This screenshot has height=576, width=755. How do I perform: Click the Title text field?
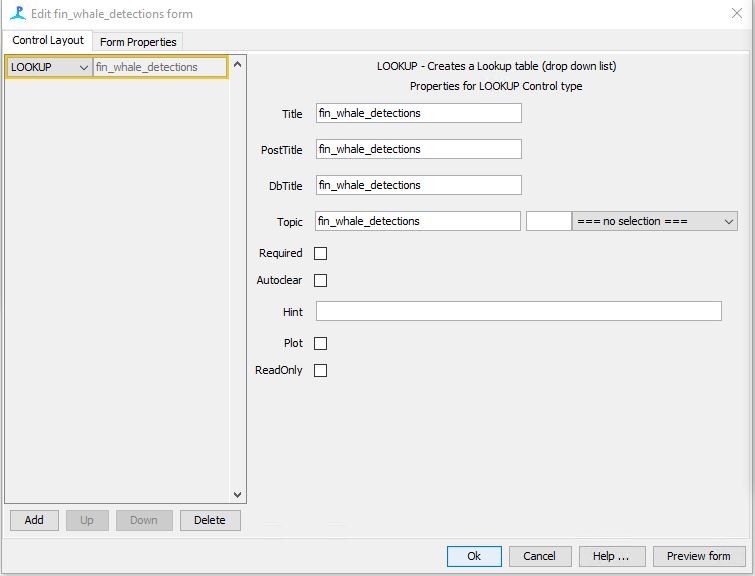click(418, 113)
